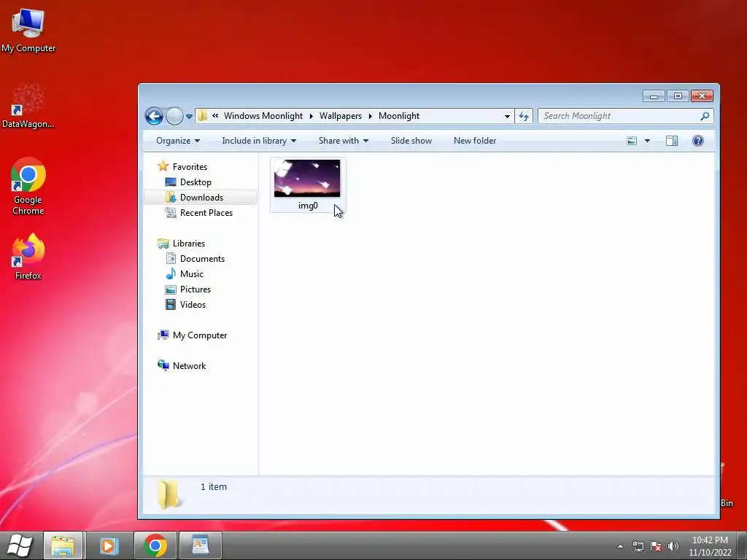Screen dimensions: 747x560
Task: Close the Moonlight Explorer window
Action: [702, 96]
